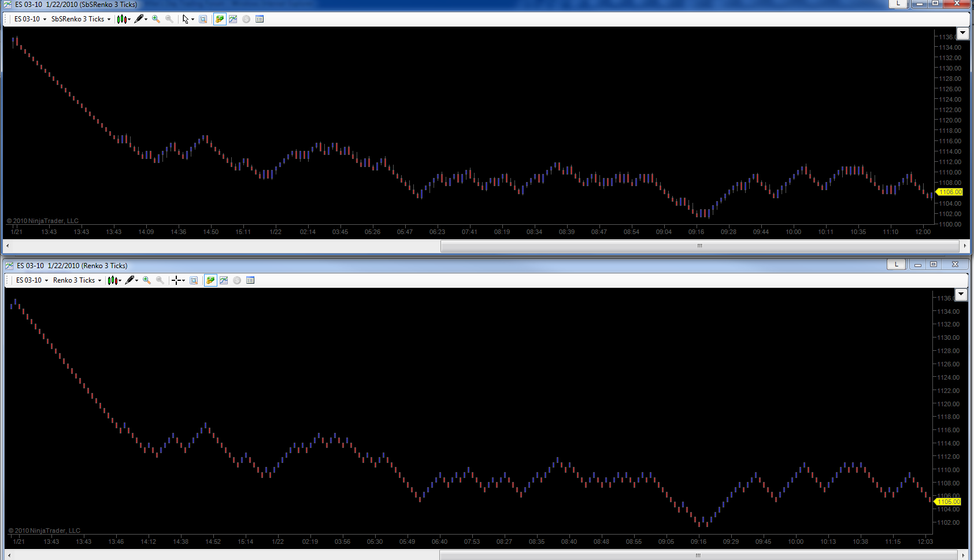
Task: Open chart style selector in SbSRenko window
Action: 121,19
